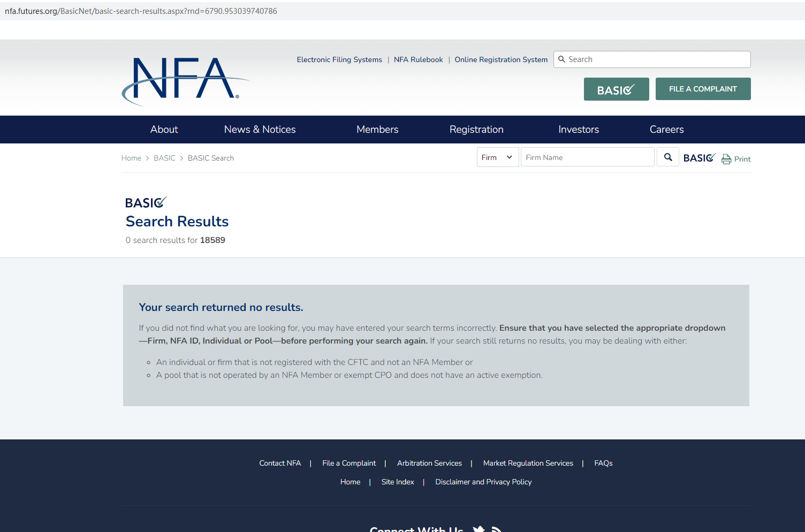The image size is (805, 532).
Task: Go to BASIC in the breadcrumb
Action: [x=164, y=158]
